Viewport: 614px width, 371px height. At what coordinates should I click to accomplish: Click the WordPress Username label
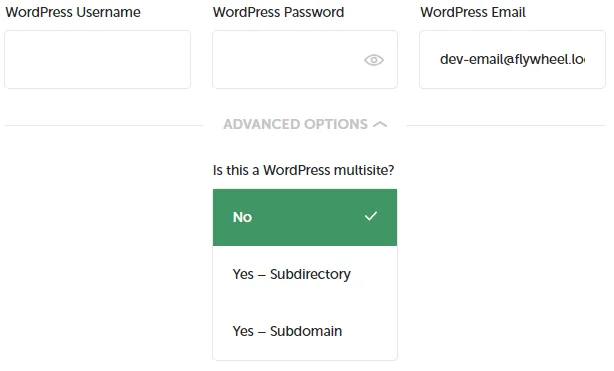73,12
